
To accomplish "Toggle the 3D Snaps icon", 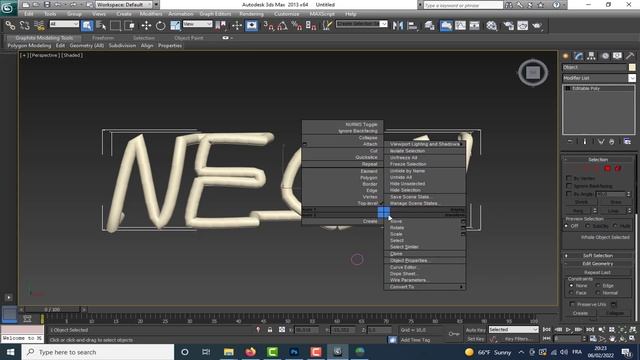I will [x=268, y=26].
